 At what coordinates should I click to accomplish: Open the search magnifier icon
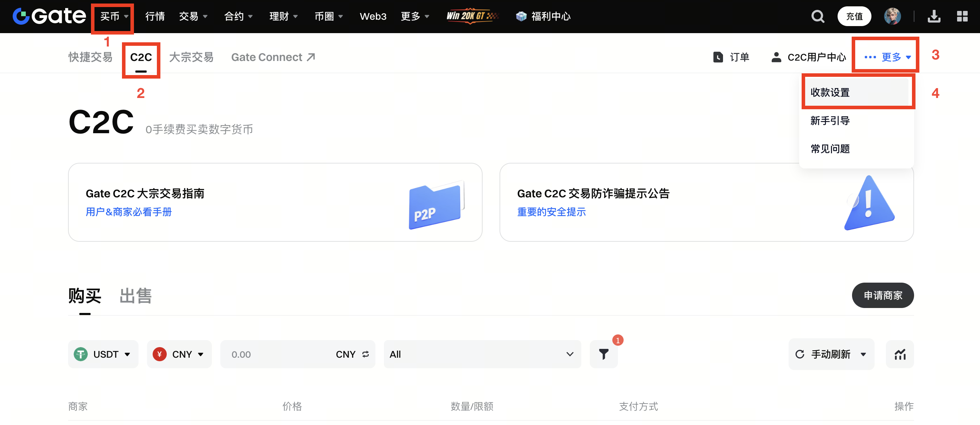pos(817,16)
